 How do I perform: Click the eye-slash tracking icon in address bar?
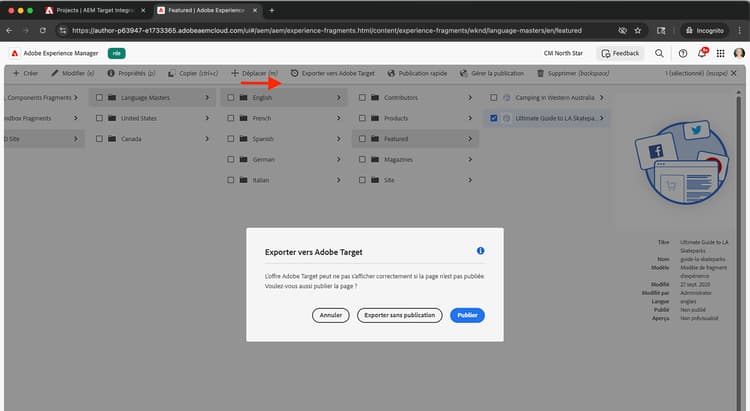[622, 30]
